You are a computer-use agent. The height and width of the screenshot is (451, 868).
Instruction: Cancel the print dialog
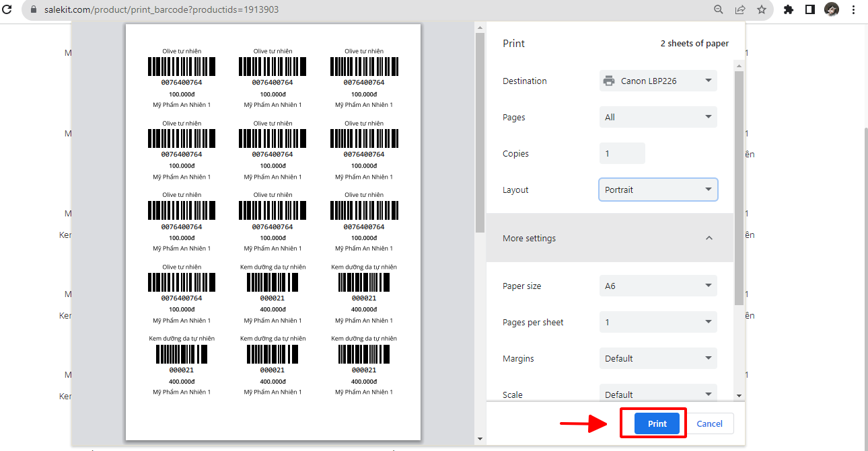click(x=709, y=423)
